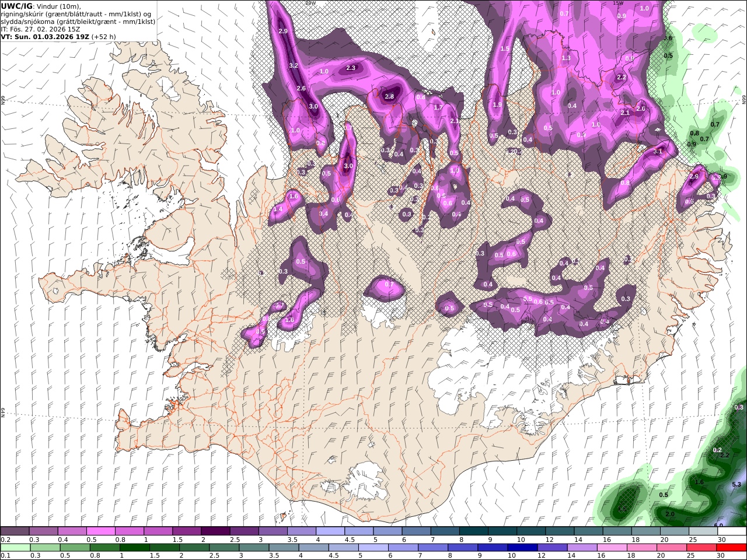747x560 pixels.
Task: Pick bright red bottom-row swatch above the 30 label
Action: 731,548
